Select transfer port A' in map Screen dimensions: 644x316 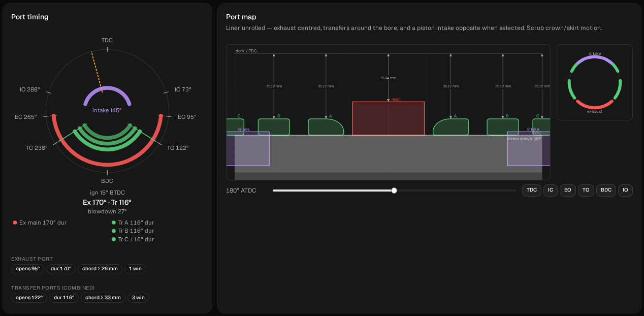click(326, 127)
